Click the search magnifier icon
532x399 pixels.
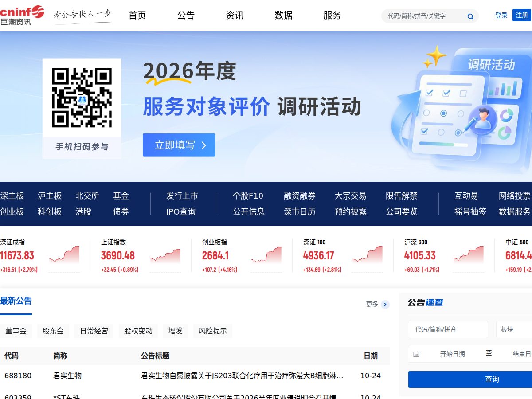(x=470, y=17)
